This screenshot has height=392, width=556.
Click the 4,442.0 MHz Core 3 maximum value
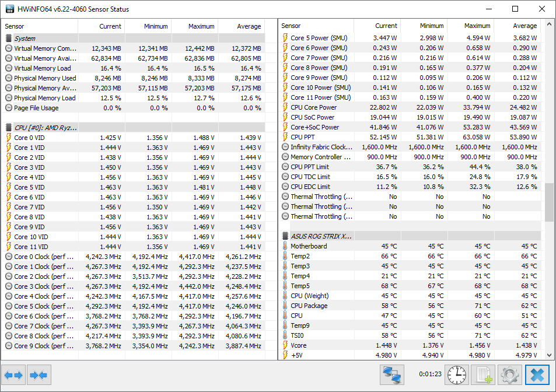click(197, 286)
